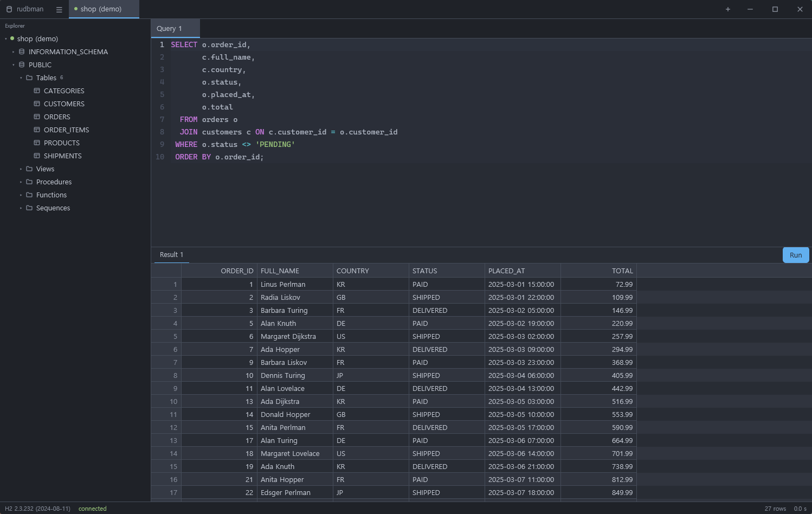This screenshot has width=812, height=514.
Task: Click the ORDERS table icon
Action: coord(37,117)
